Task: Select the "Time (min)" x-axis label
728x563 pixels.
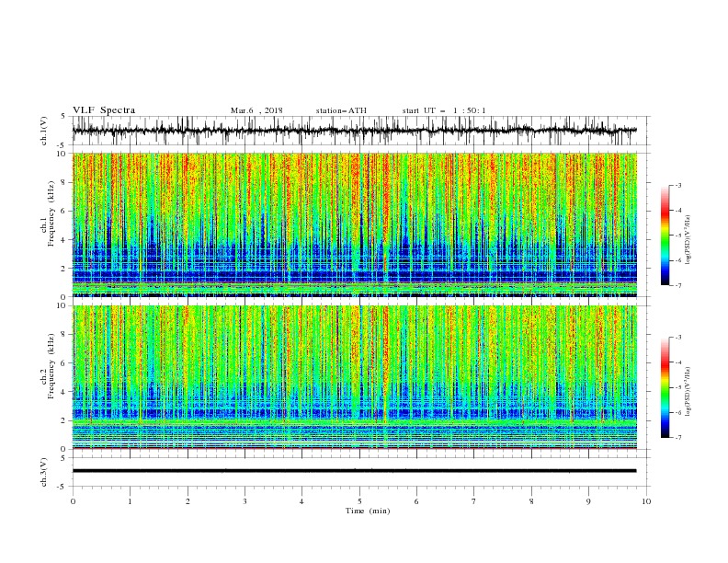Action: (368, 511)
